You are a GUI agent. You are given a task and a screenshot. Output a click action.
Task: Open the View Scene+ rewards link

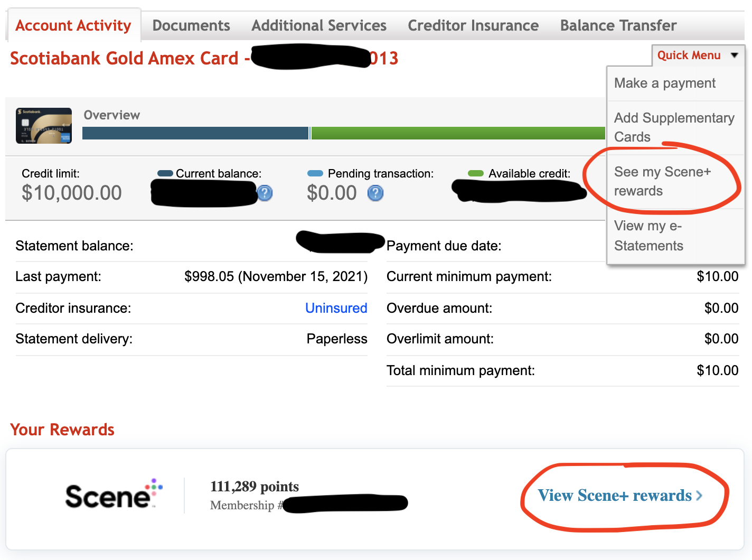point(615,496)
